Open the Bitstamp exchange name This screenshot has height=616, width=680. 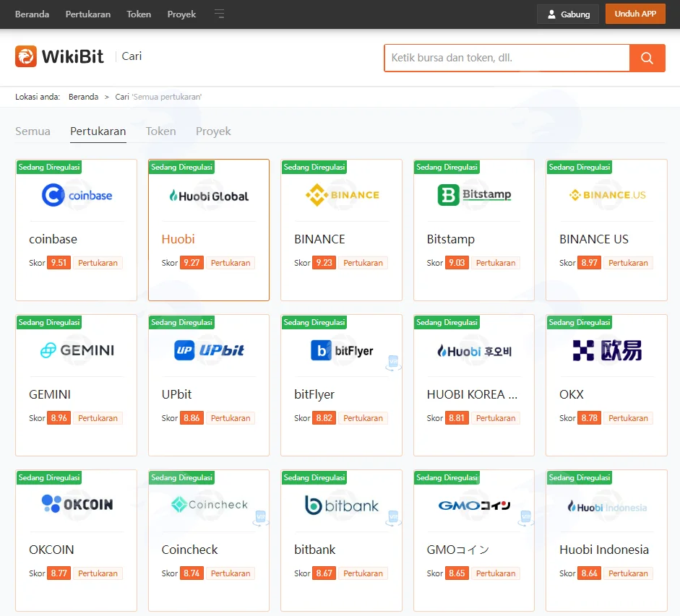pos(451,239)
